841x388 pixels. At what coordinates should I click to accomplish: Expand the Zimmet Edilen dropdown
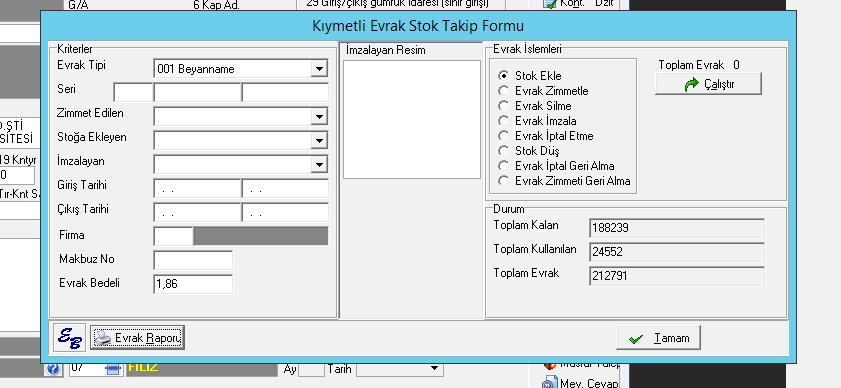coord(319,116)
